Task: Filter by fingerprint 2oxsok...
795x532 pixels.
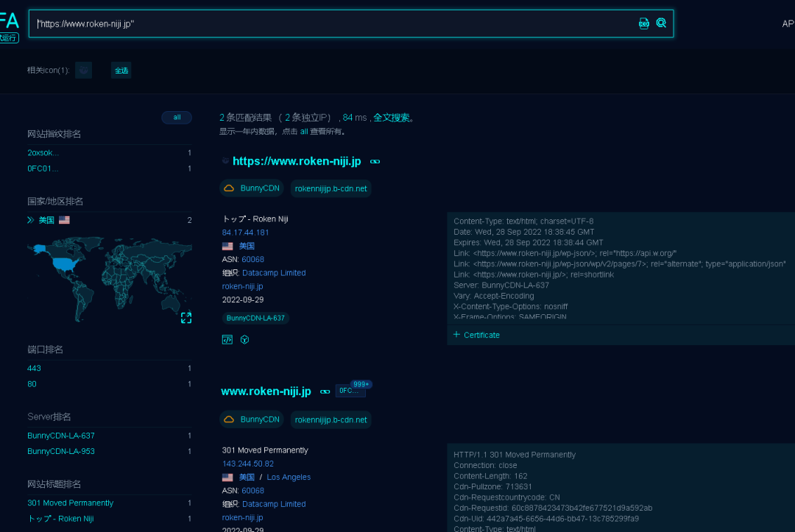Action: 43,152
